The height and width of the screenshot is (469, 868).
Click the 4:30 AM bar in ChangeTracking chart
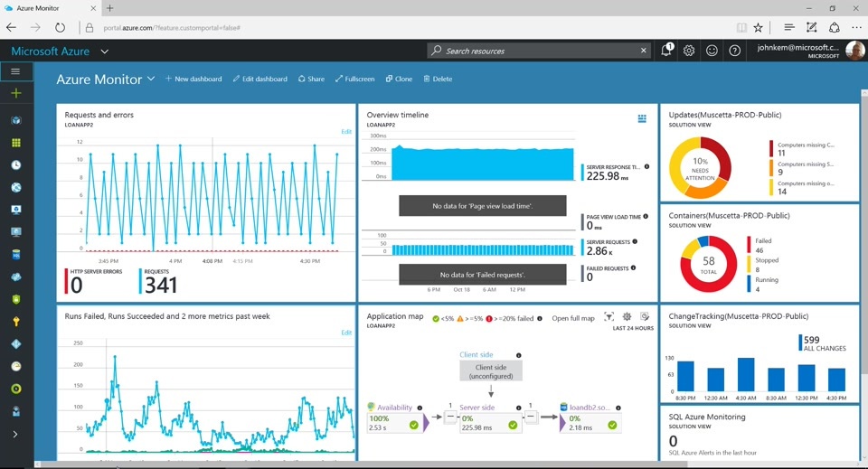tap(746, 374)
